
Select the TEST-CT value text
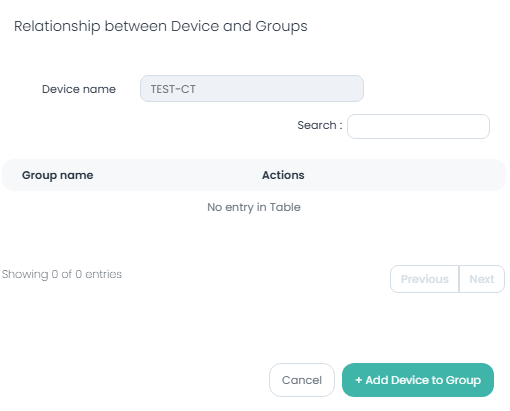click(x=173, y=89)
